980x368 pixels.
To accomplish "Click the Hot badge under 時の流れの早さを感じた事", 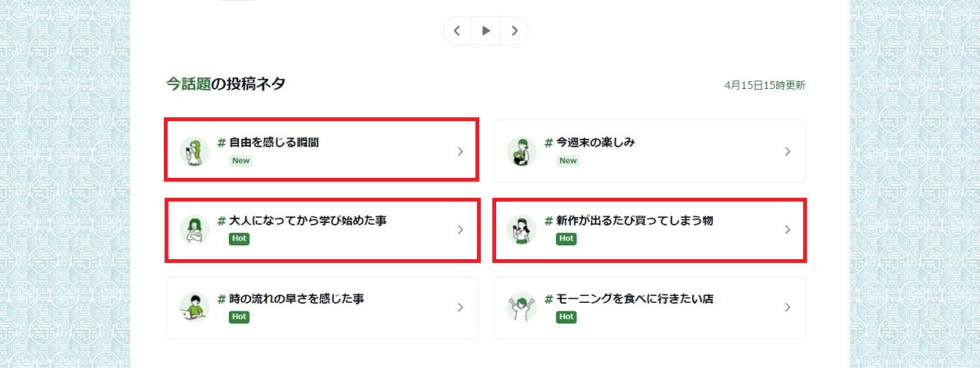I will (239, 317).
